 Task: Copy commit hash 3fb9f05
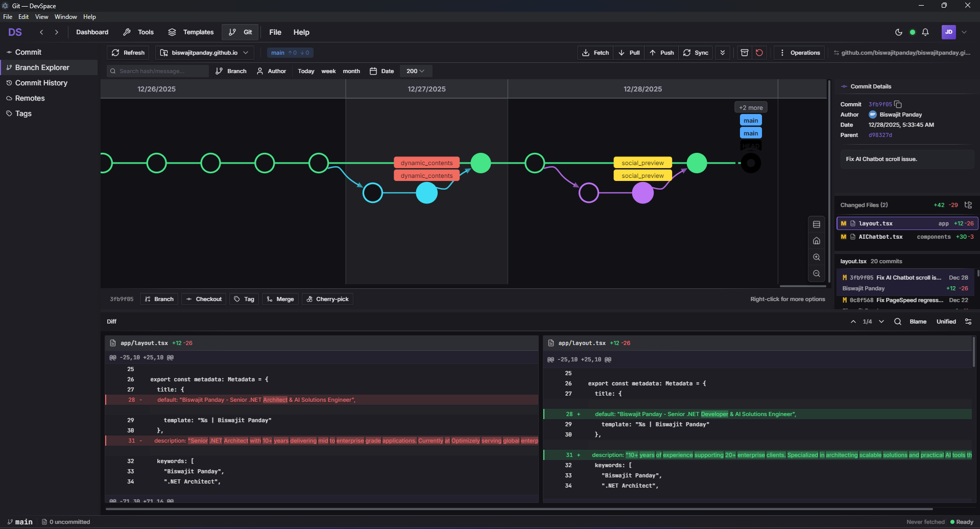(x=898, y=104)
